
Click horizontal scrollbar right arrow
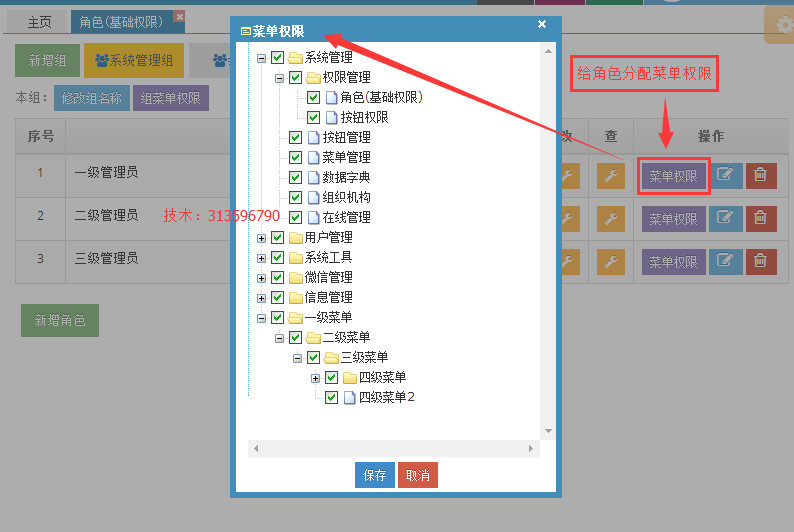[x=531, y=448]
